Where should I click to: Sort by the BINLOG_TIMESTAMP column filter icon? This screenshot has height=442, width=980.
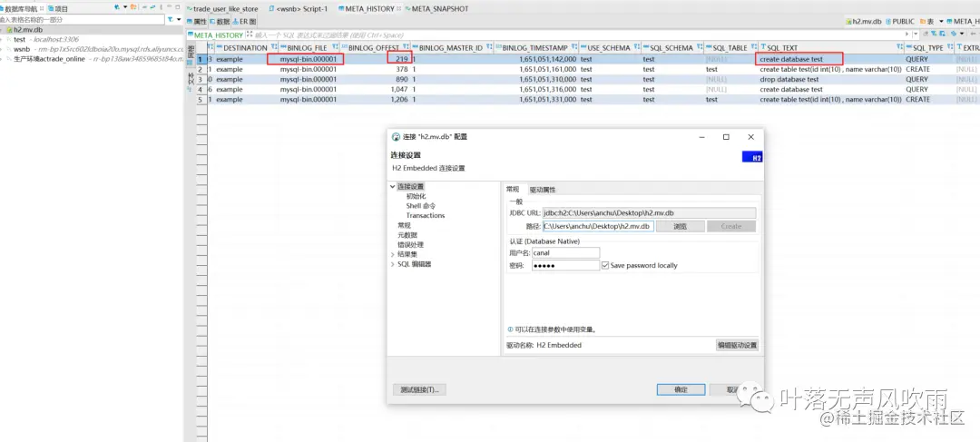pyautogui.click(x=573, y=47)
